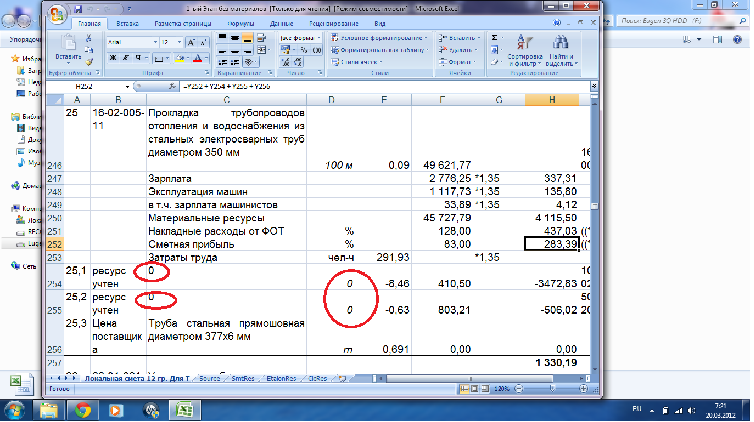Viewport: 754px width, 422px height.
Task: Switch to the Вставка ribbon tab
Action: (x=127, y=23)
